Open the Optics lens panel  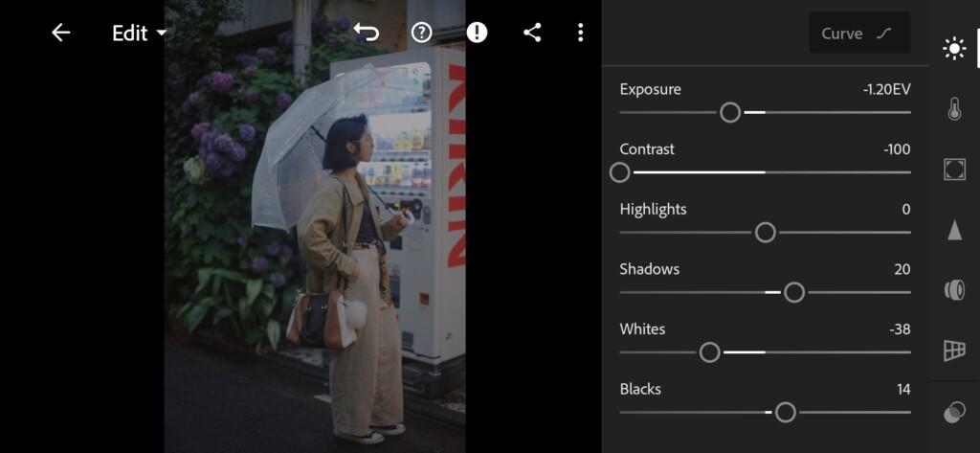[x=954, y=289]
